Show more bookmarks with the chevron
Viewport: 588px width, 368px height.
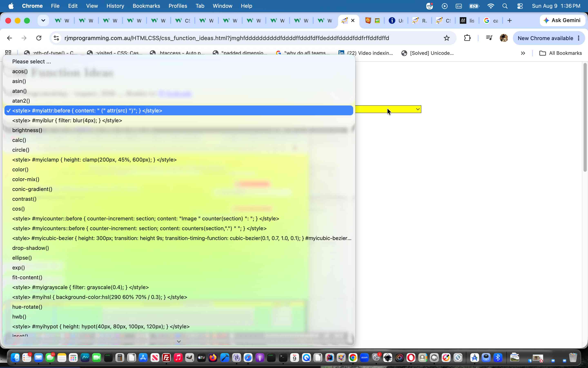pos(523,53)
